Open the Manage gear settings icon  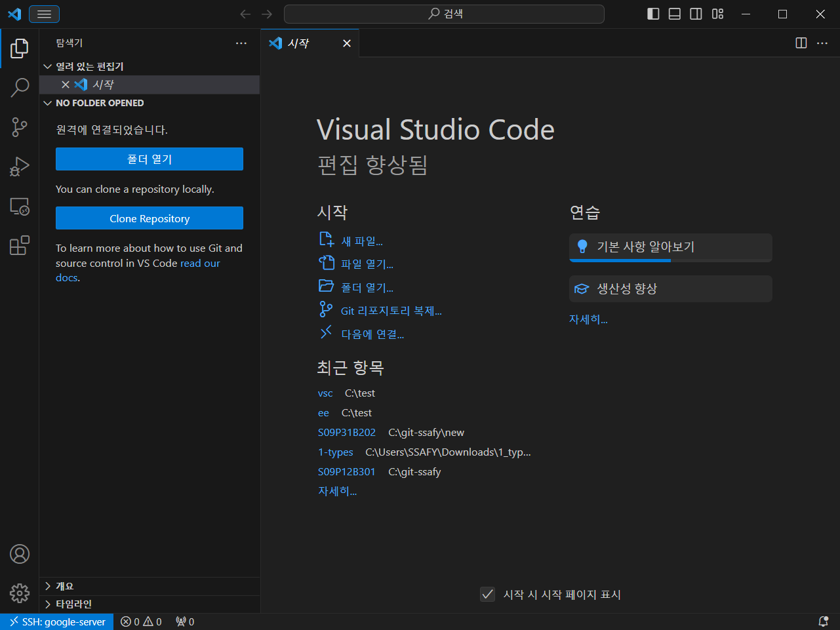point(20,593)
